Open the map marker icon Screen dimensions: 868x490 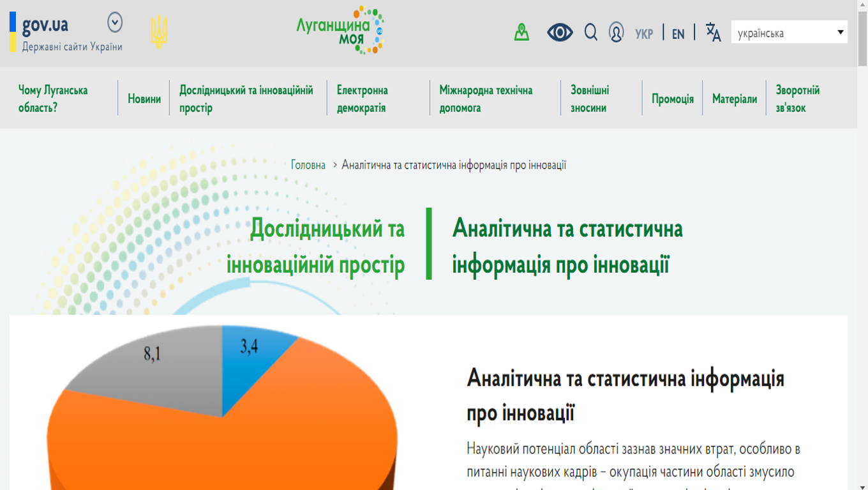tap(521, 32)
